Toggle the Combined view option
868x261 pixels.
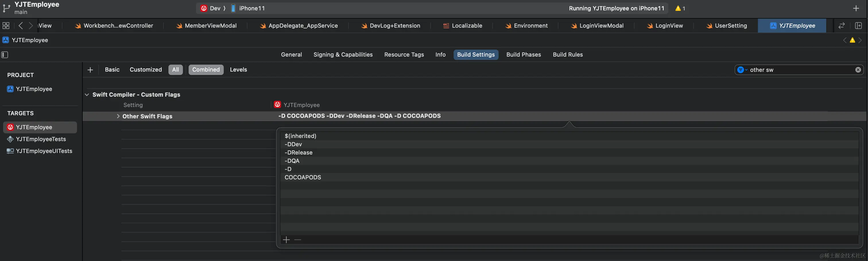[206, 70]
